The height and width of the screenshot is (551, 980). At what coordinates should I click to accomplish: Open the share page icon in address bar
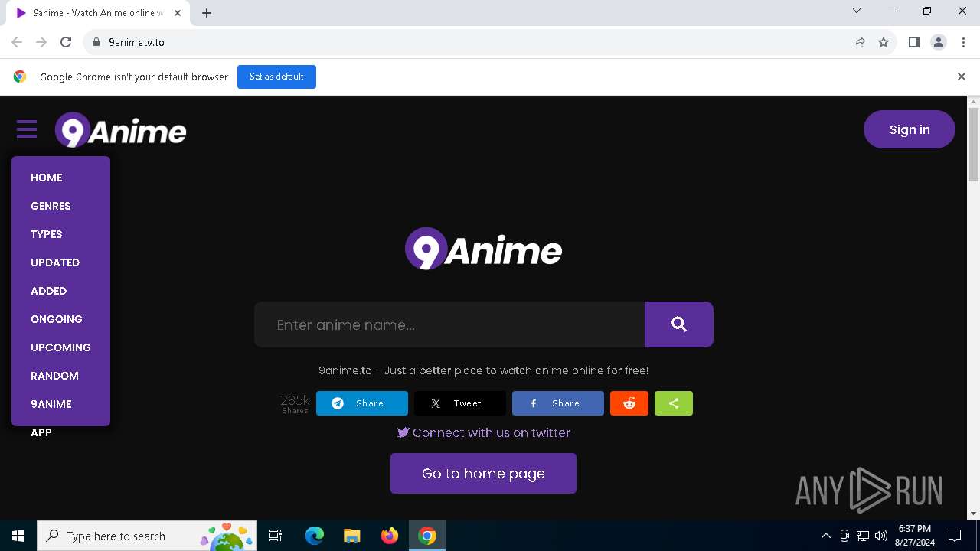(859, 42)
